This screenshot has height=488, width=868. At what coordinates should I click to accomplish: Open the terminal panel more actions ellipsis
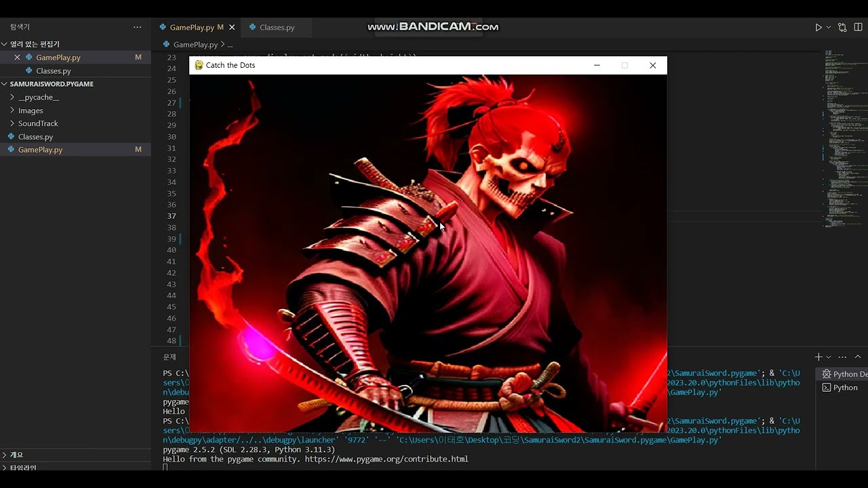tap(843, 357)
